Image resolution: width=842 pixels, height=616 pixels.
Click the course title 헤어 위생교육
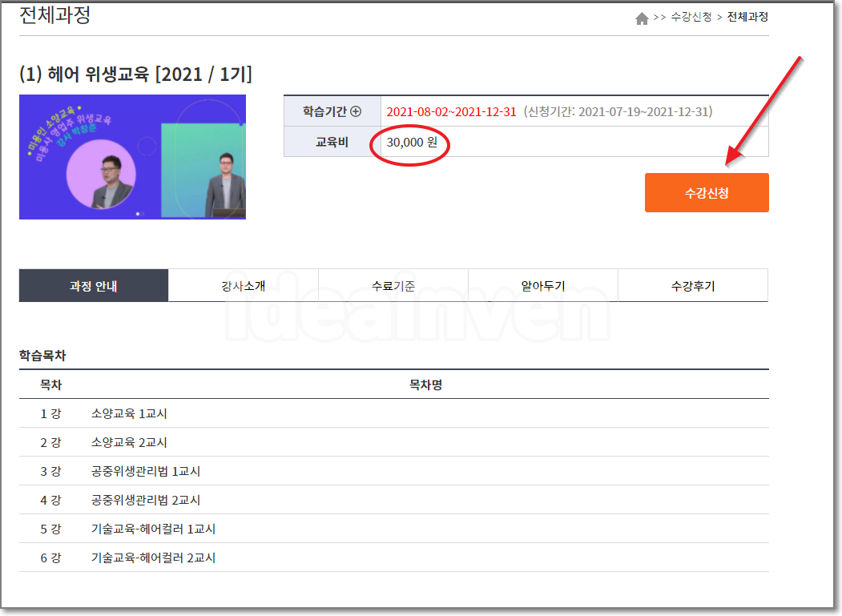coord(104,73)
